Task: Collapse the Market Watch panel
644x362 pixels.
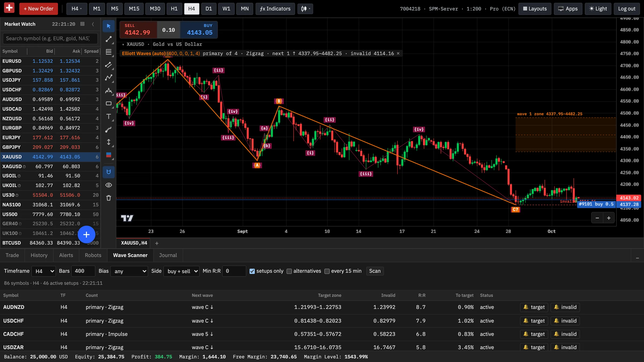Action: pyautogui.click(x=93, y=24)
